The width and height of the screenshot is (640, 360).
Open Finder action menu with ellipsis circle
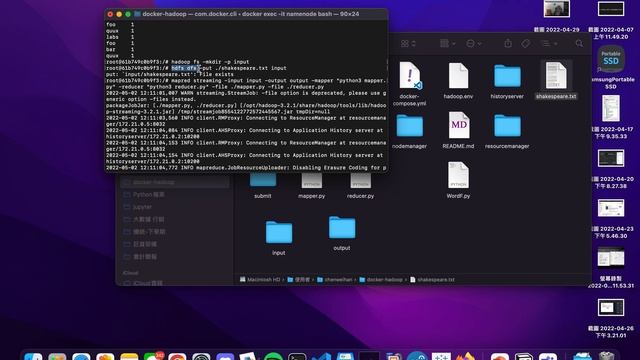[474, 44]
